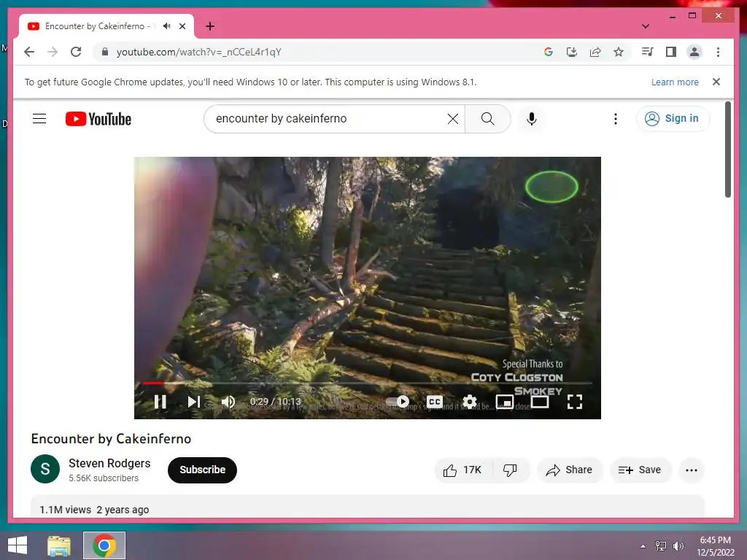
Task: Enable miniplayer mode
Action: point(505,402)
